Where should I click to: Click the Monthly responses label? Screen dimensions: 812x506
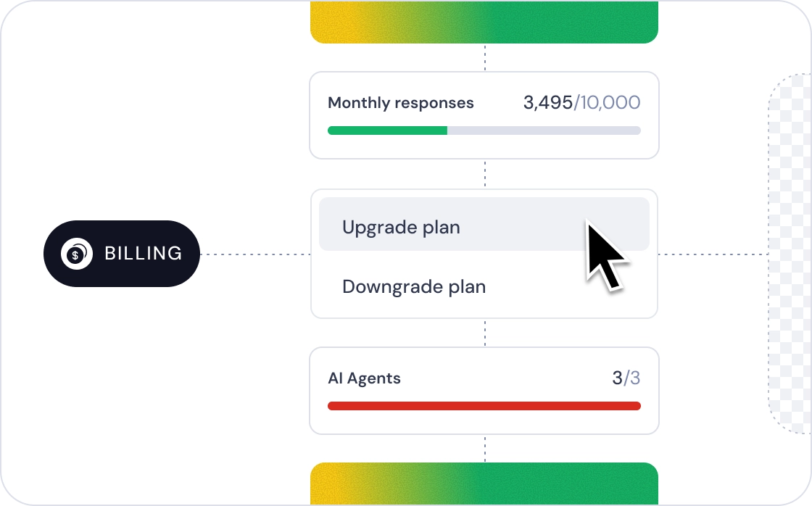pos(400,103)
